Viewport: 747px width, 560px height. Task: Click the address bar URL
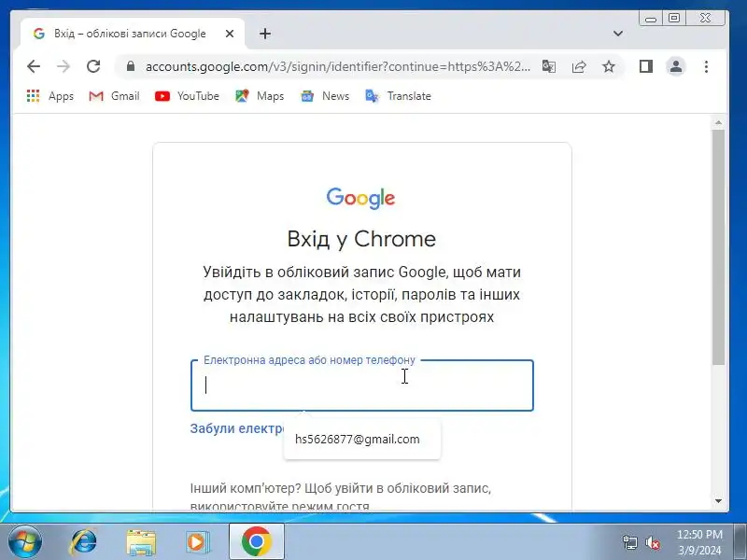[x=337, y=66]
